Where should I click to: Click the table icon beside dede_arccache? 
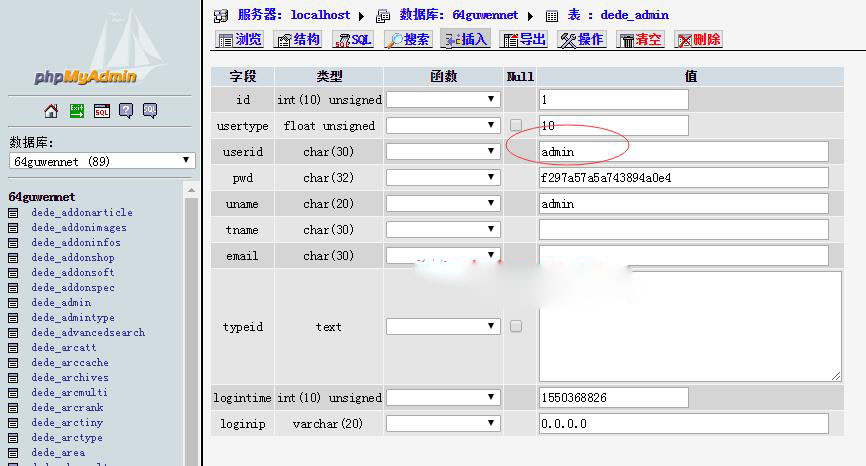[13, 363]
